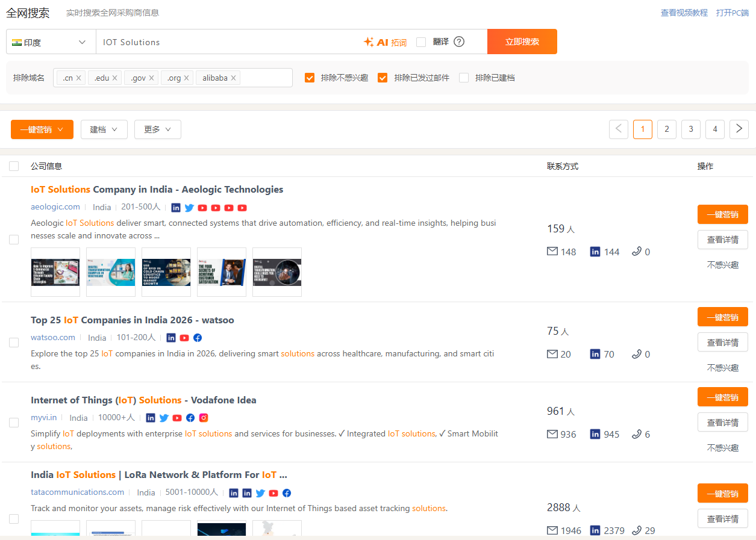Select the tatacommunications row checkbox
Viewport: 756px width, 540px height.
pos(14,519)
